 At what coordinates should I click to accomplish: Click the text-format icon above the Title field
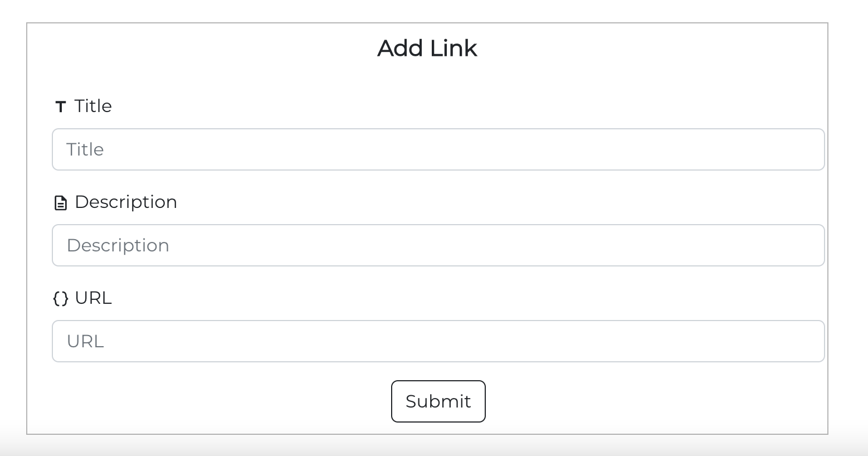61,106
